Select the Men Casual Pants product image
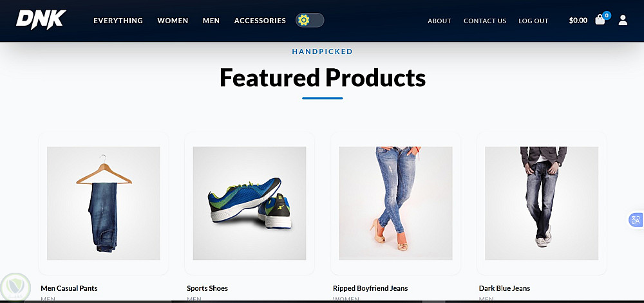Image resolution: width=644 pixels, height=303 pixels. point(104,203)
